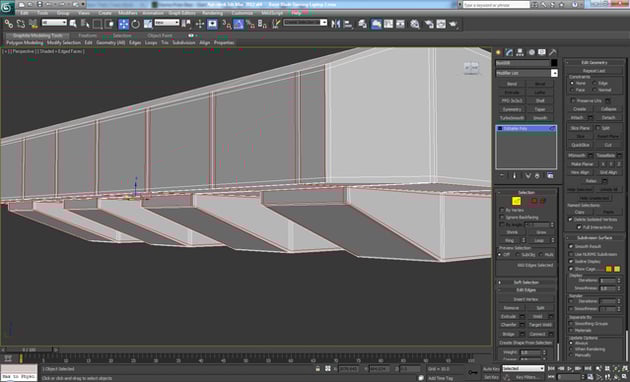
Task: Click the Unlink Selection chain icon
Action: (x=21, y=24)
